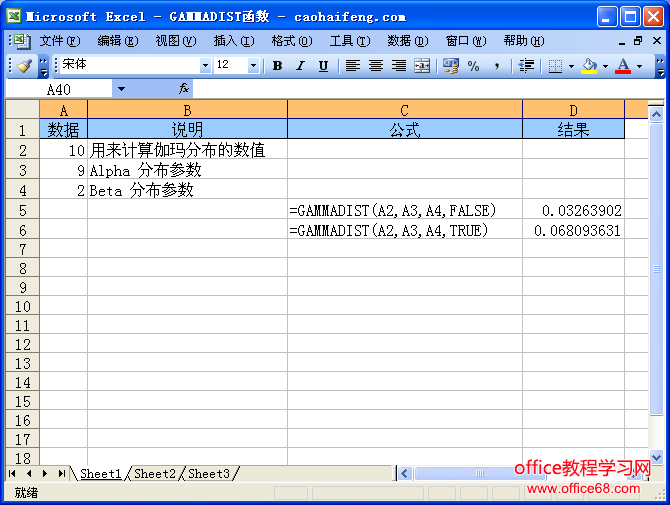This screenshot has height=505, width=670.
Task: Click the workbook icon in menu bar
Action: (x=21, y=41)
